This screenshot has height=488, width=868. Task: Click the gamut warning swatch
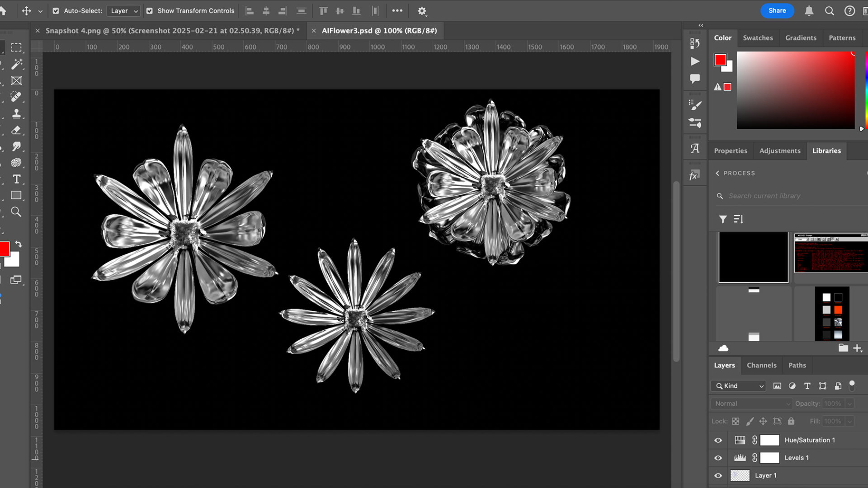point(727,87)
